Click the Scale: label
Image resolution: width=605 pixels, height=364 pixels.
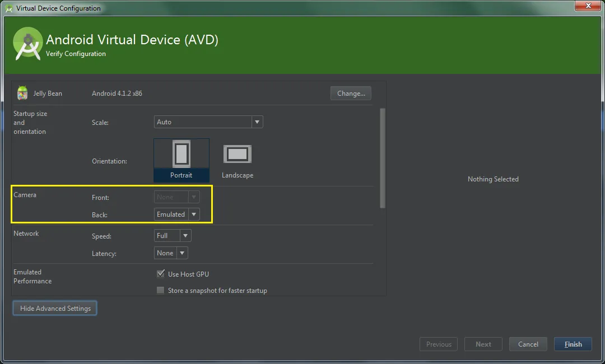100,123
